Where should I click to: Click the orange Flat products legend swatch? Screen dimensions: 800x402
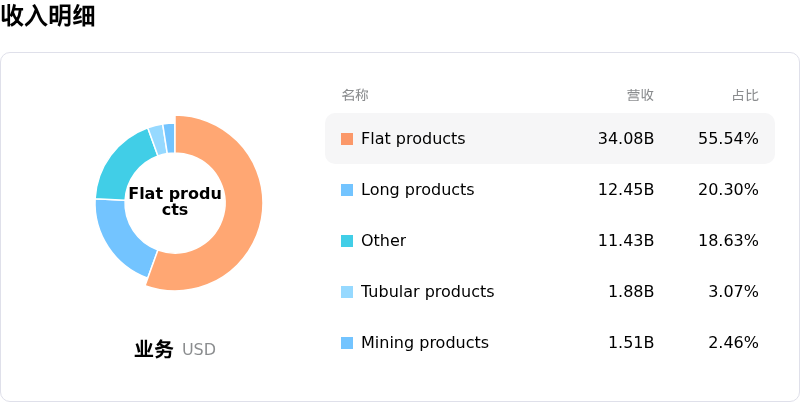click(347, 139)
